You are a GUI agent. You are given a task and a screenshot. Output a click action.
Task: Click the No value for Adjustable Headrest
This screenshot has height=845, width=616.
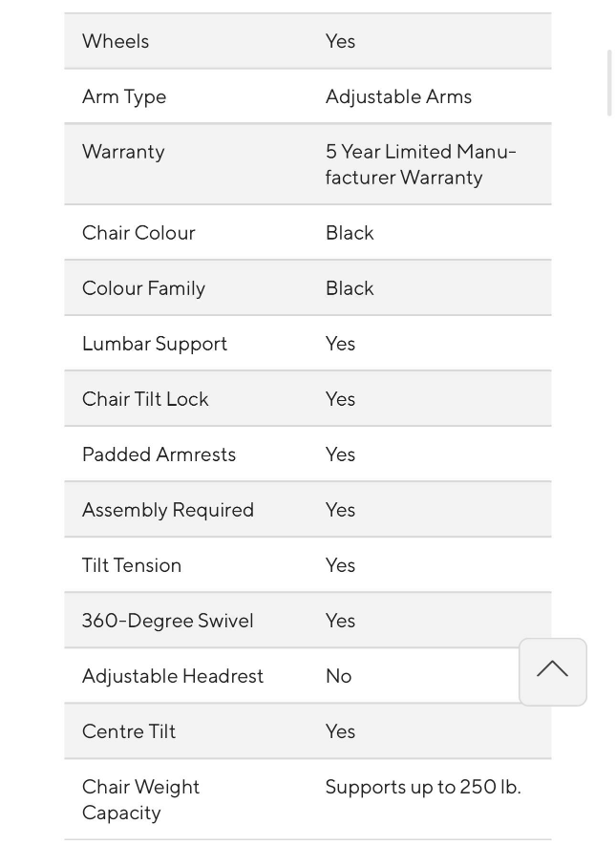[x=338, y=676]
